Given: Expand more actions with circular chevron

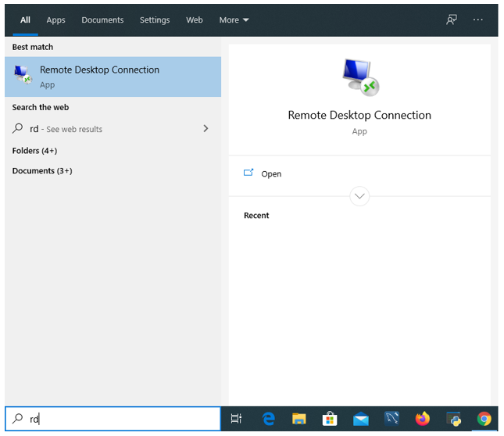Looking at the screenshot, I should 359,196.
